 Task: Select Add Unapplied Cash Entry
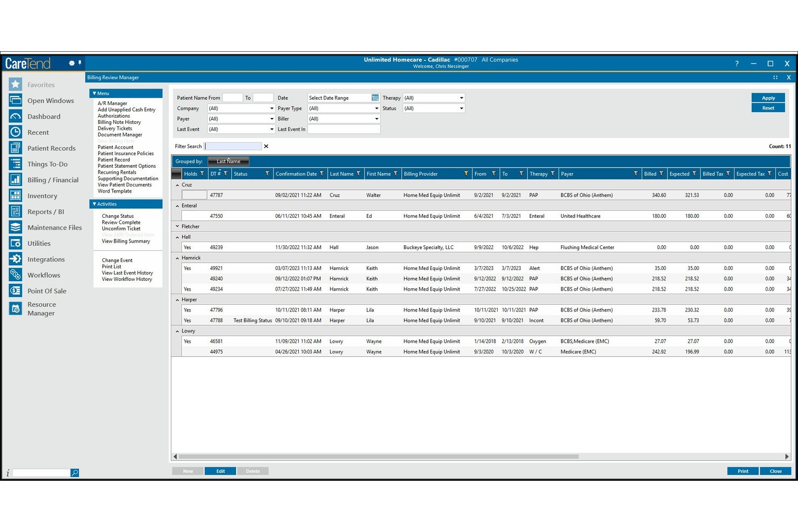point(126,109)
